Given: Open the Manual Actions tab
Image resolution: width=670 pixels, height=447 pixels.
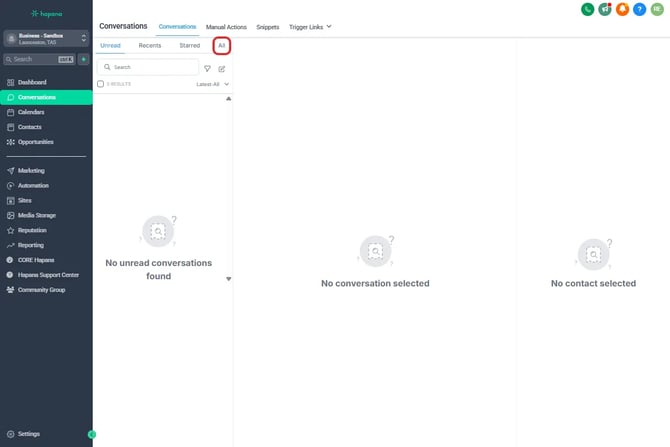Looking at the screenshot, I should point(226,26).
